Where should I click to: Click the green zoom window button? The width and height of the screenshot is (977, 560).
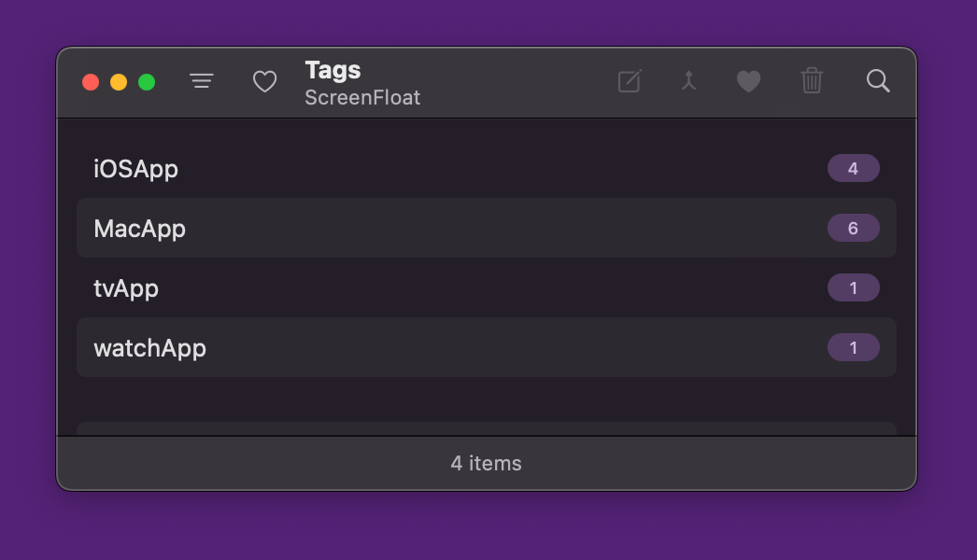(x=147, y=82)
